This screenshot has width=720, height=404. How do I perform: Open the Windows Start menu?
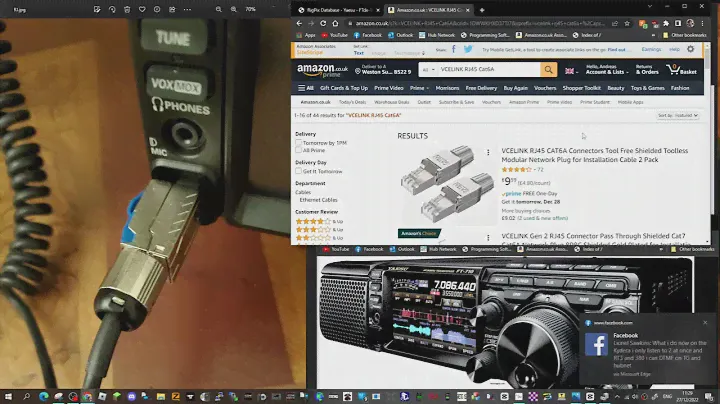point(9,396)
